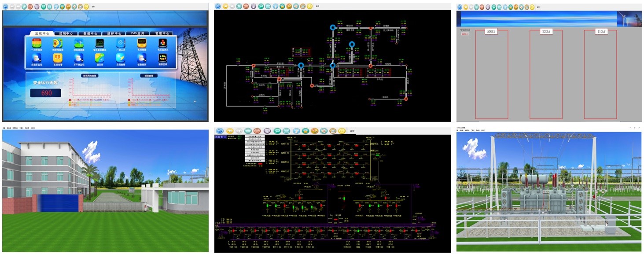Open the 通讯录 contacts icon

(x=100, y=58)
